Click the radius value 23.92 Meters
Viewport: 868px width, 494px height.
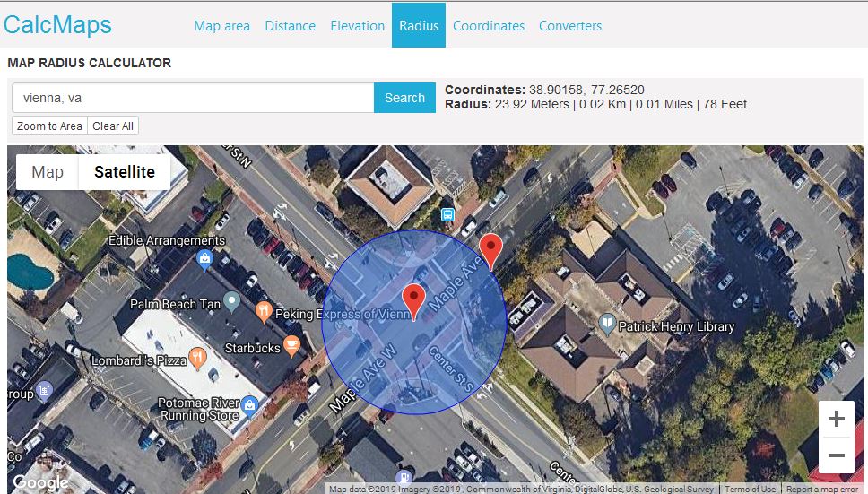(x=532, y=104)
